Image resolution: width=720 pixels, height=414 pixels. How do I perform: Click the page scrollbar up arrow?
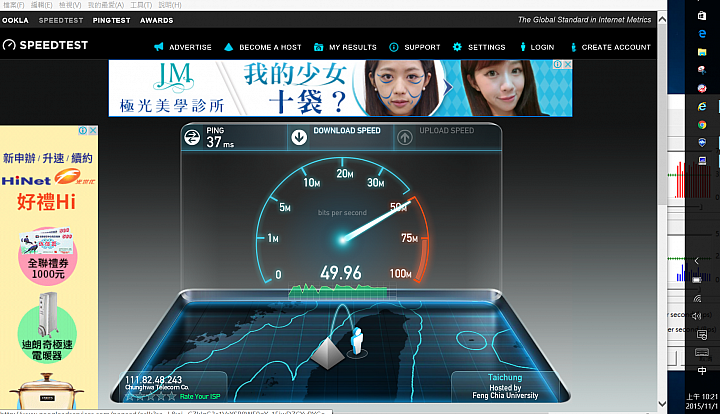point(662,19)
